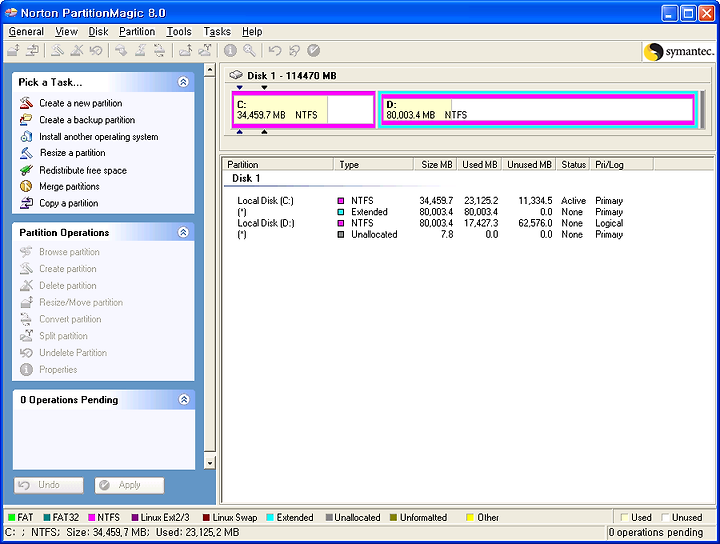
Task: Click the Install another operating system icon
Action: click(26, 136)
